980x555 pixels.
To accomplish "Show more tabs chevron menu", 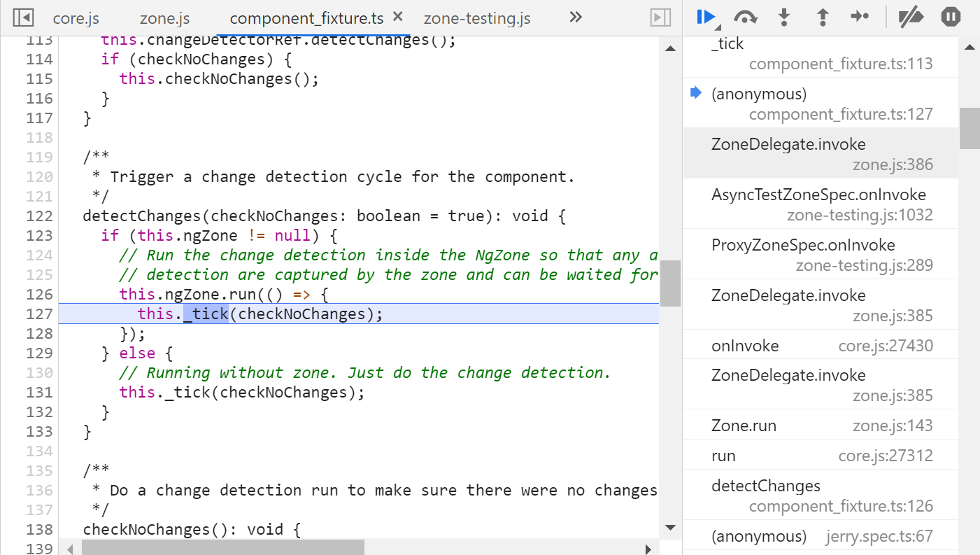I will pos(576,17).
